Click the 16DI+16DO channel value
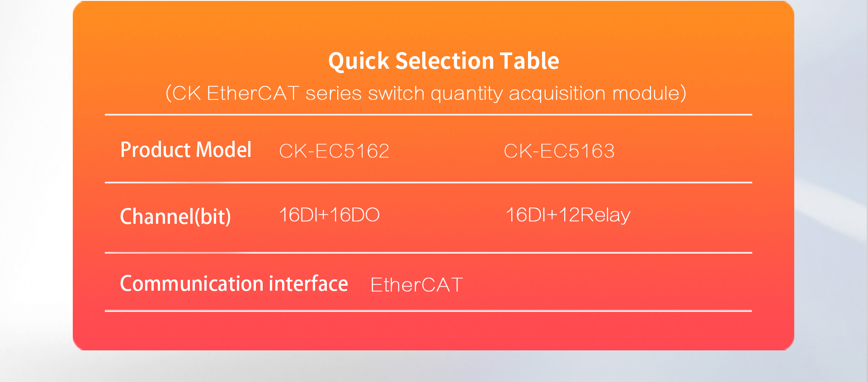The width and height of the screenshot is (868, 382). pyautogui.click(x=330, y=215)
